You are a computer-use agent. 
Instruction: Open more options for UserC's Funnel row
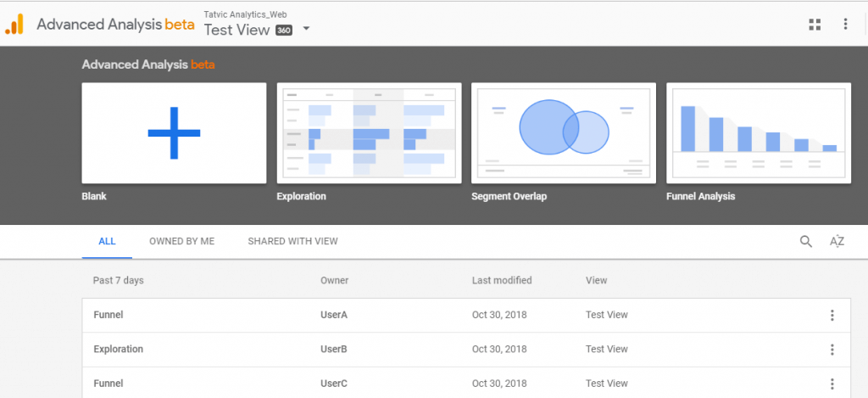(832, 383)
